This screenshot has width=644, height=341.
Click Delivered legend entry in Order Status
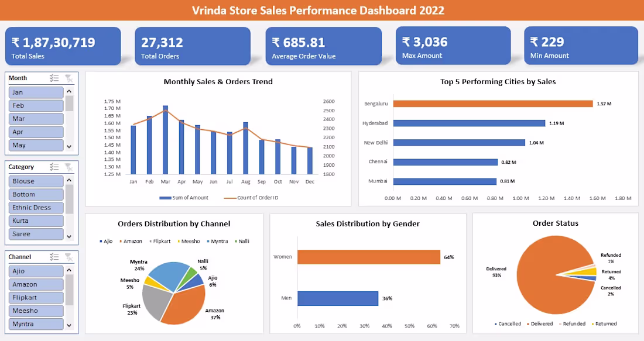[540, 324]
